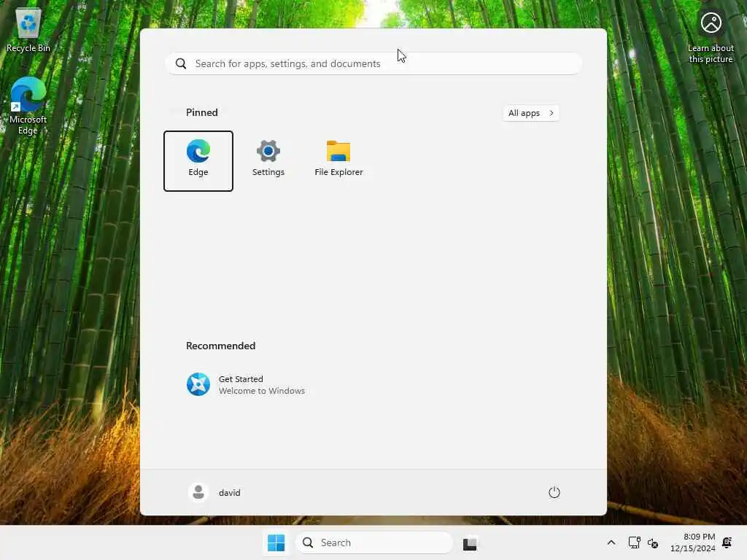Click the Windows Start button

click(x=276, y=542)
